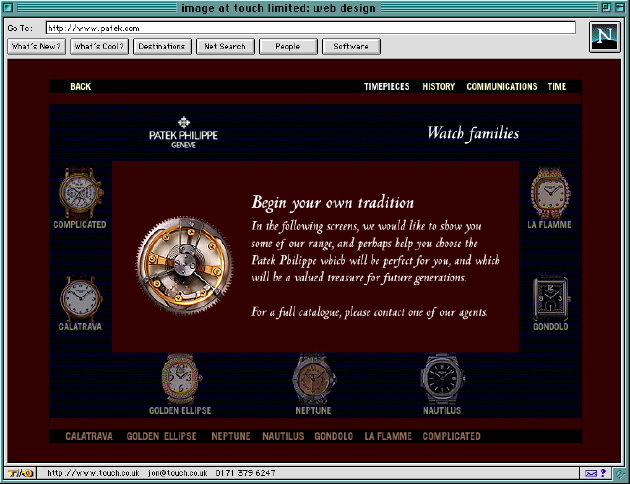
Task: Click GONDOLO in the bottom navigation bar
Action: 334,436
